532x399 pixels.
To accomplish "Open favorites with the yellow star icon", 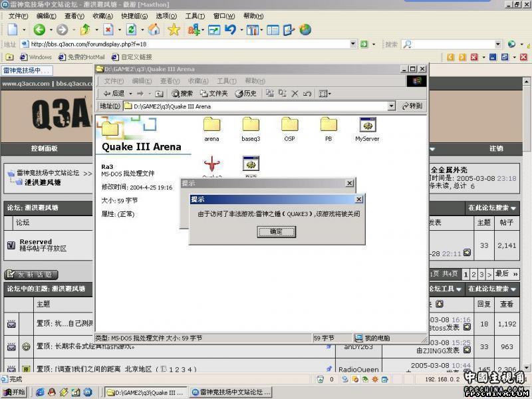I will pos(174,30).
